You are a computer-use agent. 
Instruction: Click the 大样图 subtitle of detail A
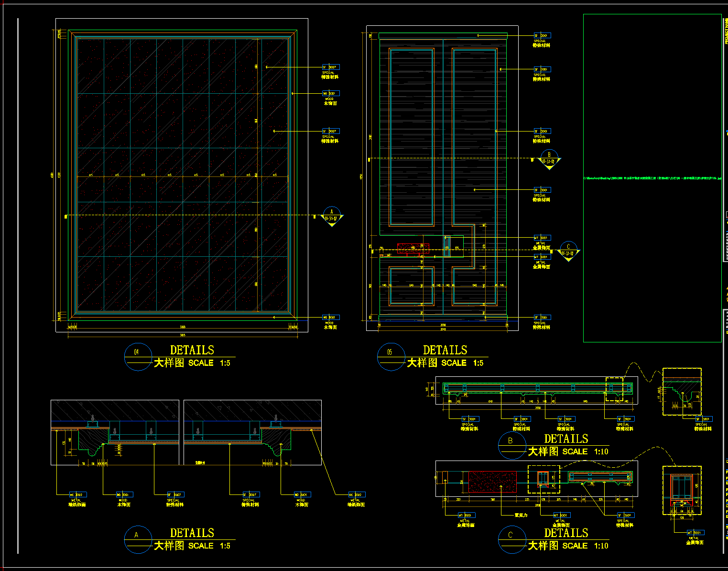click(x=169, y=546)
